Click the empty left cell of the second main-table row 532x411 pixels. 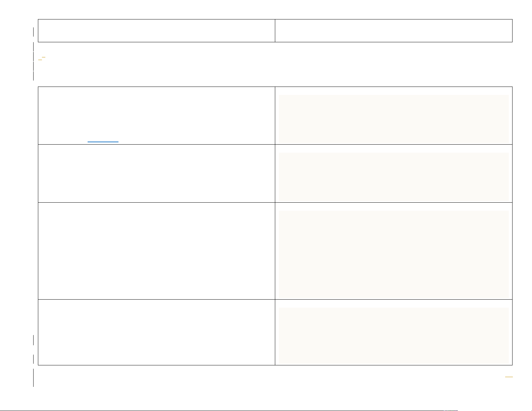(156, 173)
